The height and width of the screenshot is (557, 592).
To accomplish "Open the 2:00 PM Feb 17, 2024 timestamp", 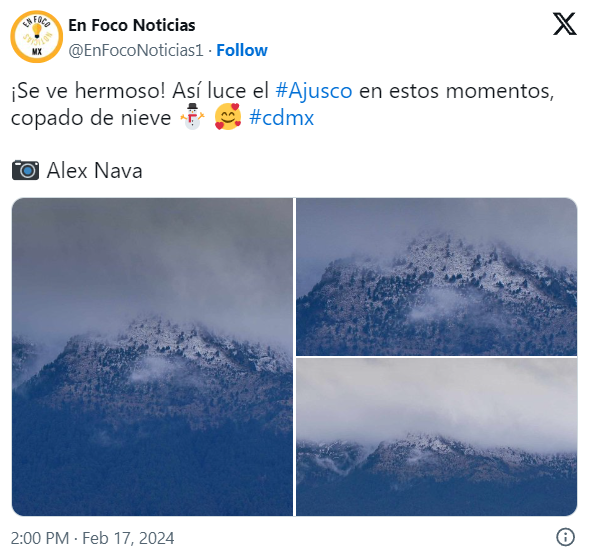I will [92, 538].
